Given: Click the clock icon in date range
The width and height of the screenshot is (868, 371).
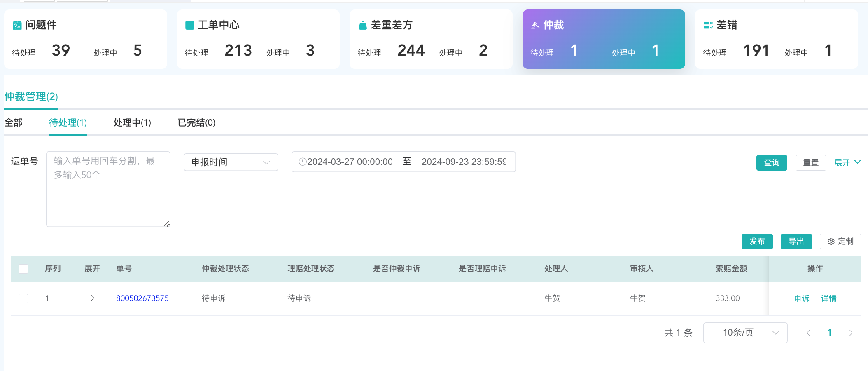Looking at the screenshot, I should (303, 162).
